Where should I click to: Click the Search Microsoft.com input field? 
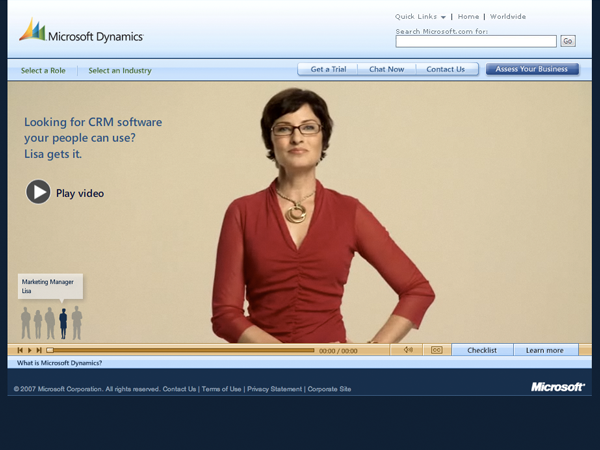click(476, 41)
